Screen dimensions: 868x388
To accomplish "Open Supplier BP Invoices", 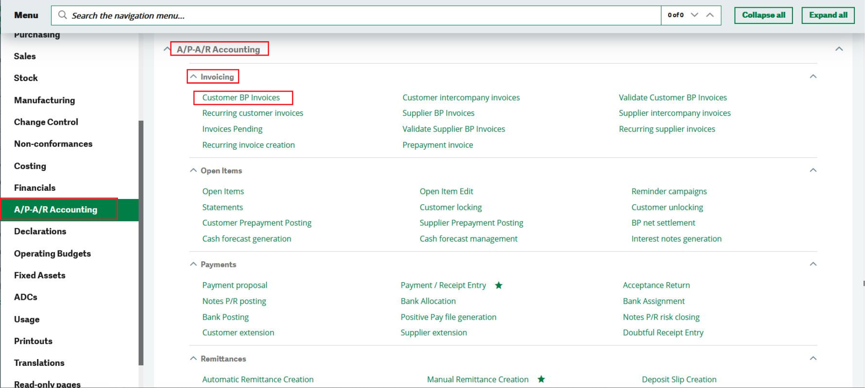I will pos(439,113).
